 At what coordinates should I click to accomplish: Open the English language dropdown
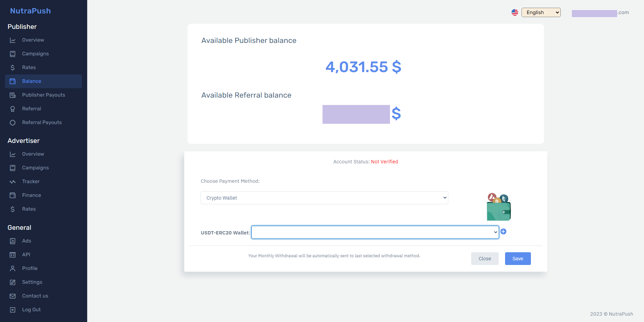pyautogui.click(x=541, y=12)
